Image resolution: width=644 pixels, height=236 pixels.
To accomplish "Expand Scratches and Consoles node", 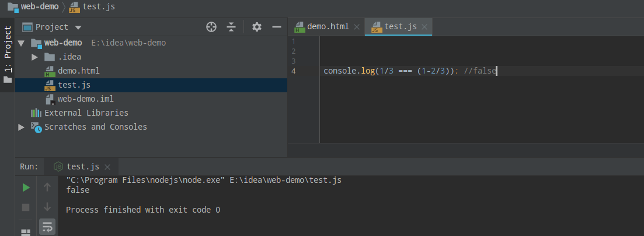I will pos(22,127).
